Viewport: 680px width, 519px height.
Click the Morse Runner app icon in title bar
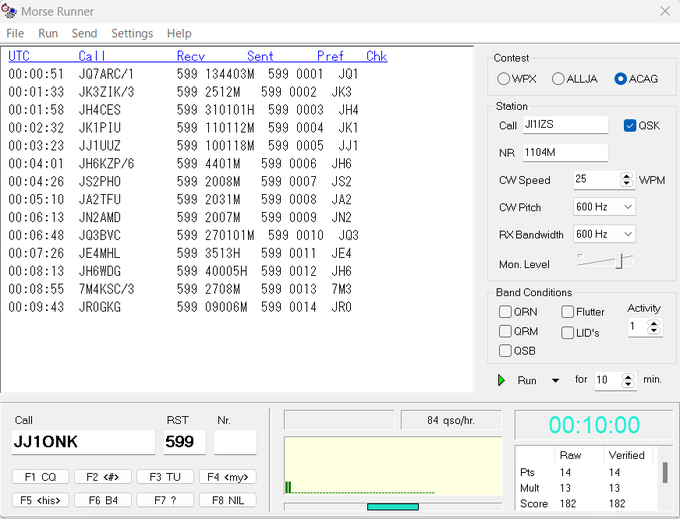9,11
